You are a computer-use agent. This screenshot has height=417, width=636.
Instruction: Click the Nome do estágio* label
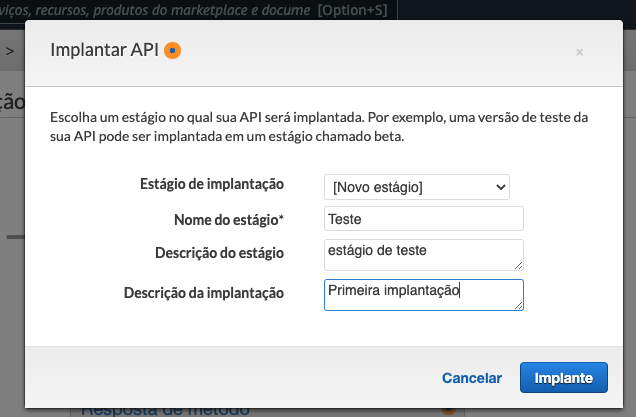click(229, 219)
